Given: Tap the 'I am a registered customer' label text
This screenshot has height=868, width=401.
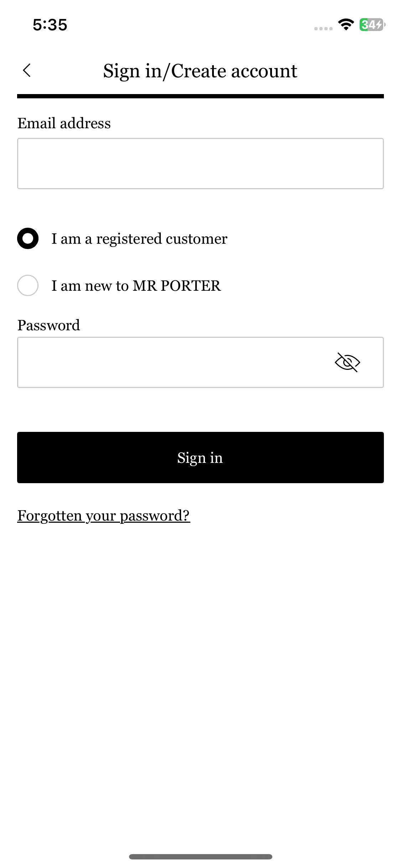Looking at the screenshot, I should point(139,239).
